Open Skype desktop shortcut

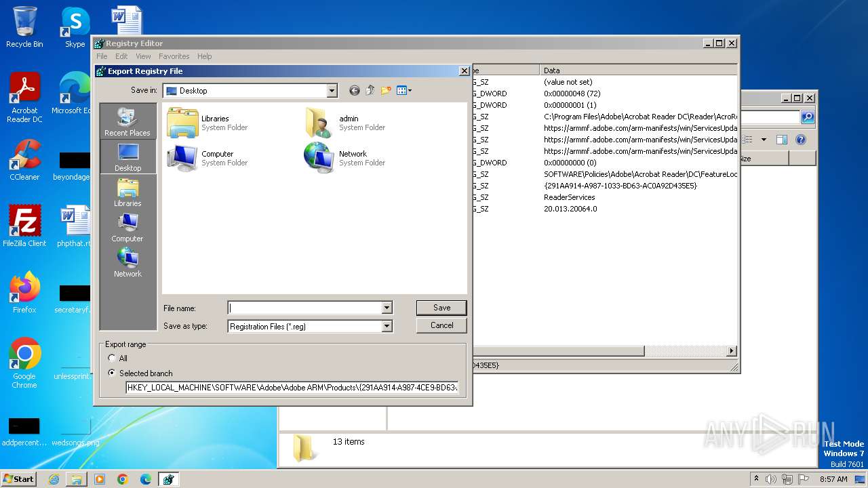75,27
